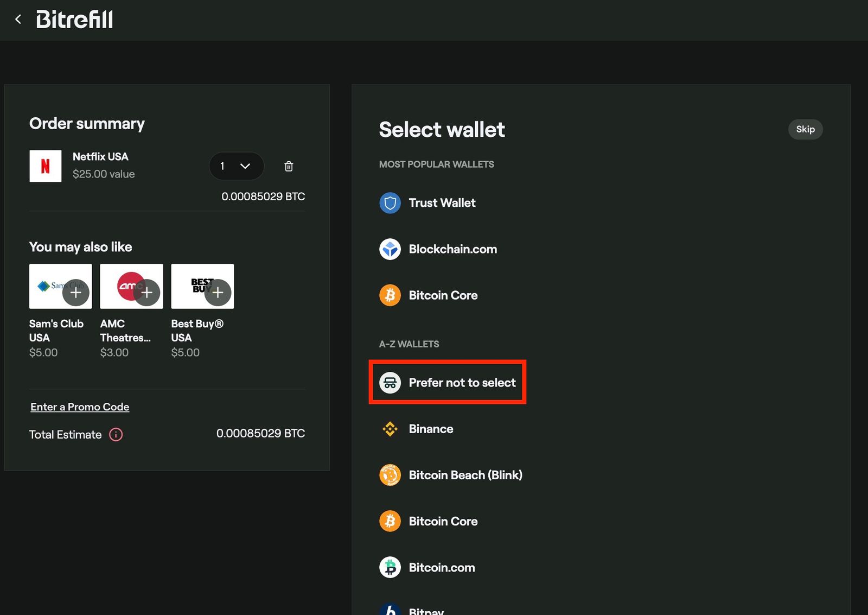Image resolution: width=868 pixels, height=615 pixels.
Task: Click the info icon beside Total Estimate
Action: coord(116,434)
